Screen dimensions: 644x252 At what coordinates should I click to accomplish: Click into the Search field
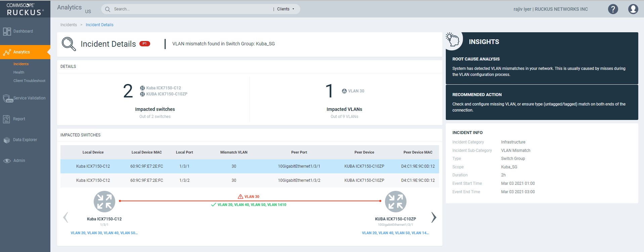tap(191, 9)
